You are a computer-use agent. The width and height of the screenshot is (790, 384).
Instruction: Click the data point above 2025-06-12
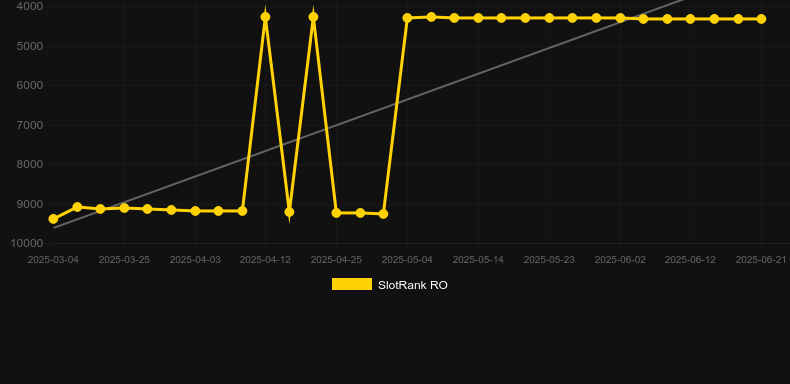(x=691, y=19)
